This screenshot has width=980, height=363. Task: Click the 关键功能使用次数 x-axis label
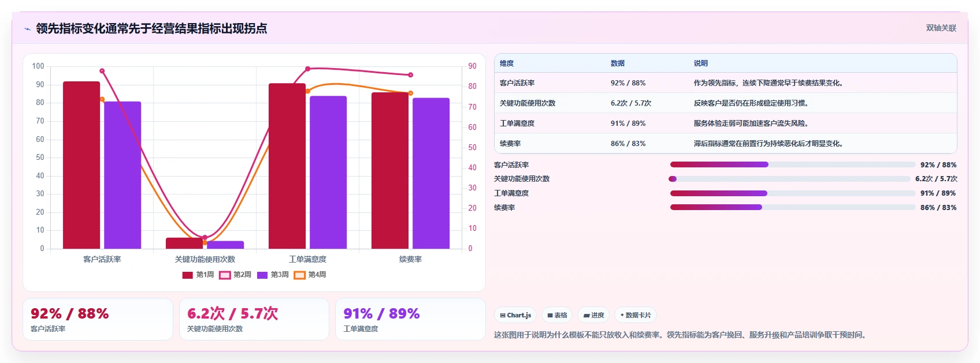pyautogui.click(x=205, y=260)
